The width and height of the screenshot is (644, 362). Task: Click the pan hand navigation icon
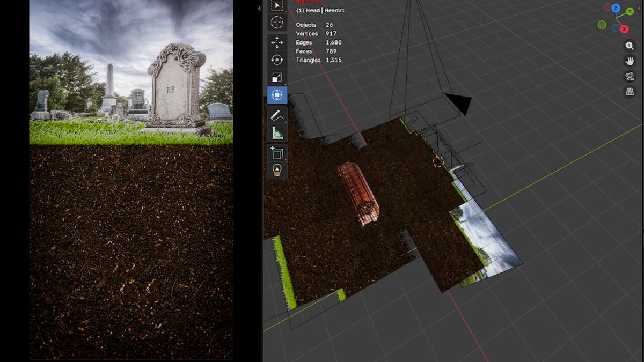(630, 61)
